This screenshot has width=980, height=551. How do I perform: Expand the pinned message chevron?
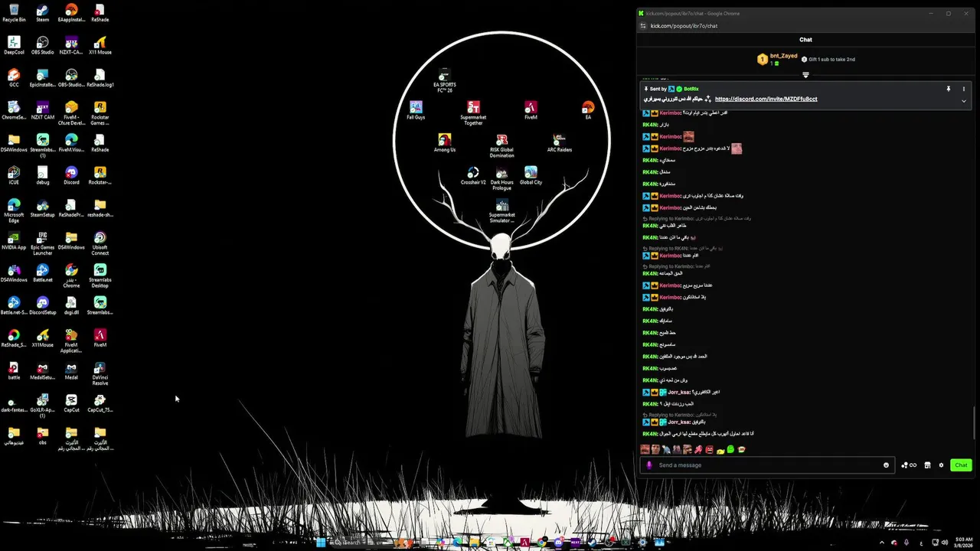click(x=964, y=101)
